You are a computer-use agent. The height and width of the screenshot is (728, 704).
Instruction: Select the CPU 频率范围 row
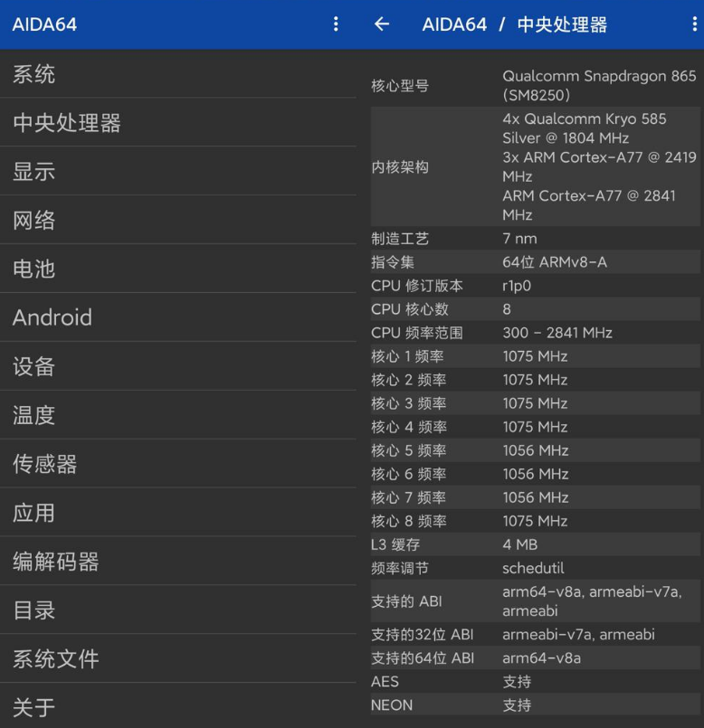pyautogui.click(x=534, y=333)
